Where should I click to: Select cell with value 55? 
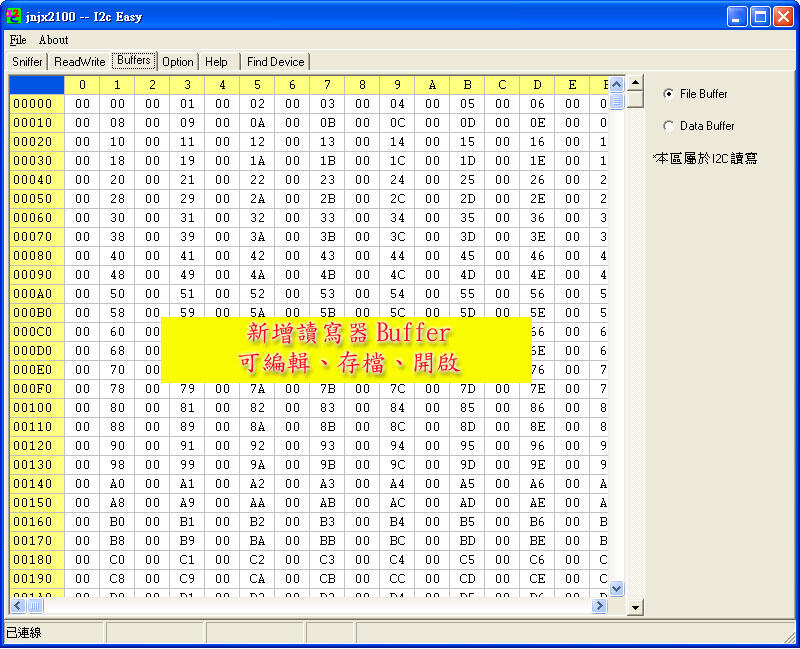(x=467, y=294)
